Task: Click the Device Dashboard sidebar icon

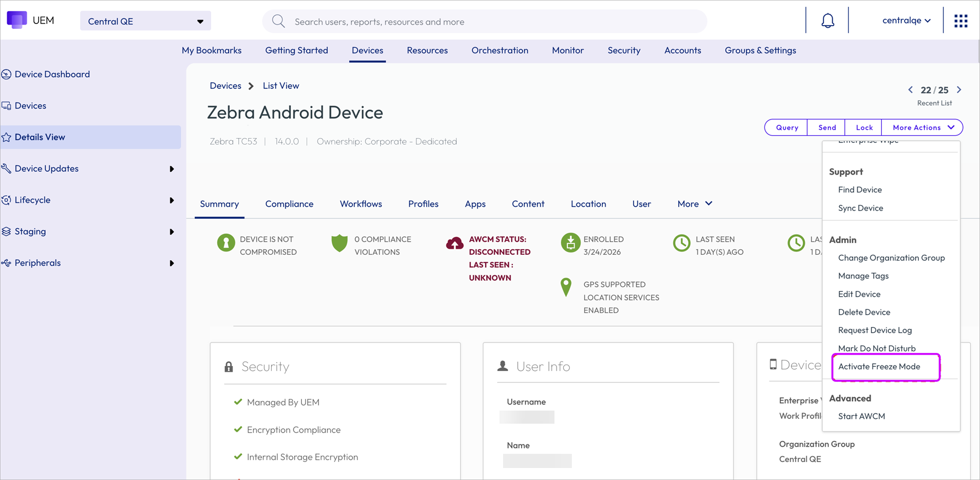Action: pyautogui.click(x=7, y=74)
